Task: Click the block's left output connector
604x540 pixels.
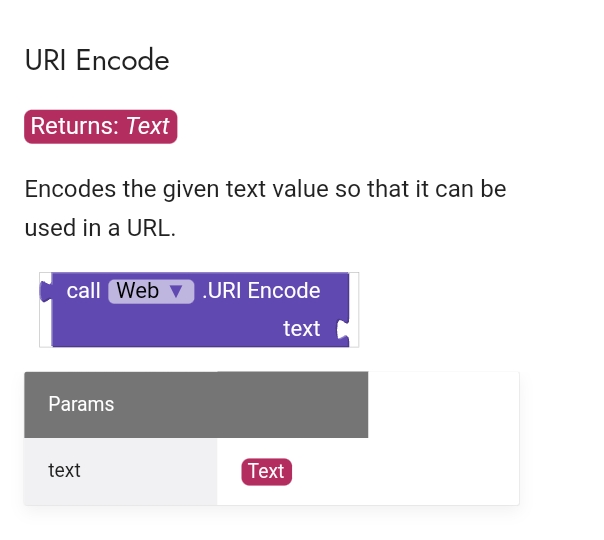Action: [x=45, y=292]
